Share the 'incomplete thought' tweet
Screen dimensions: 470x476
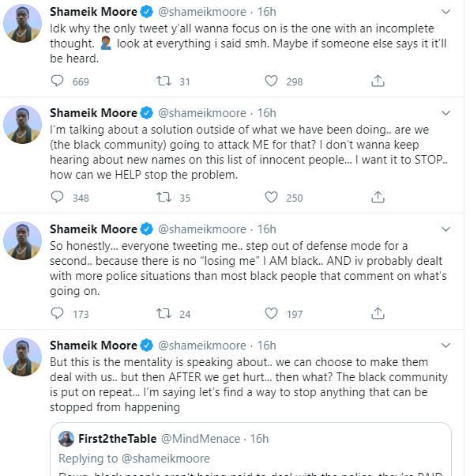tap(378, 81)
